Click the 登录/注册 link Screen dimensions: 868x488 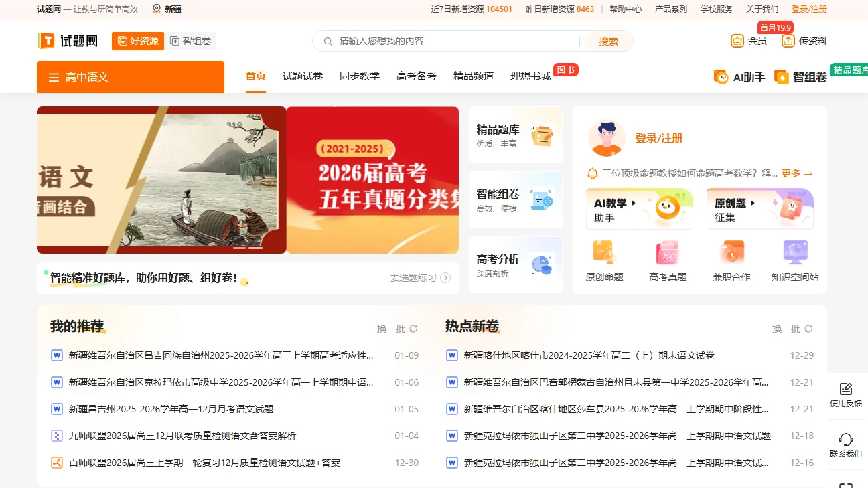click(810, 9)
